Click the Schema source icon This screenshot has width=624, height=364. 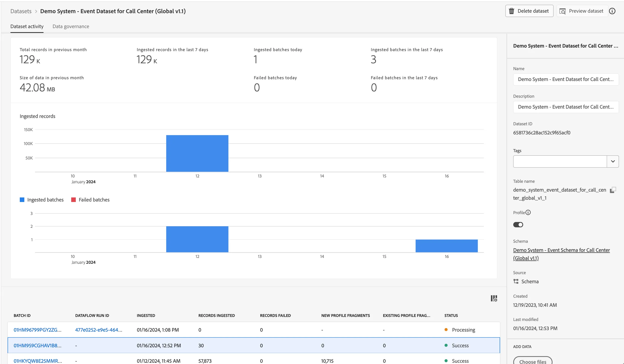(x=516, y=281)
